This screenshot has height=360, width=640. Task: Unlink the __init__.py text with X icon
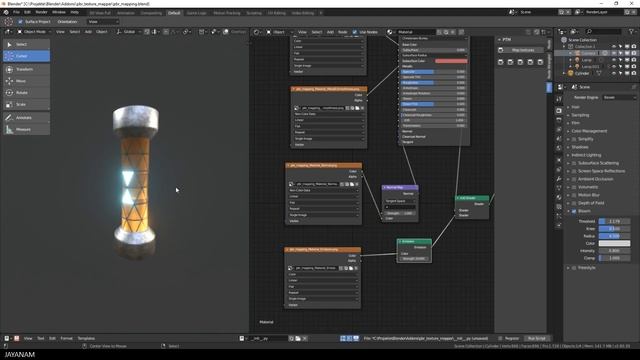305,338
